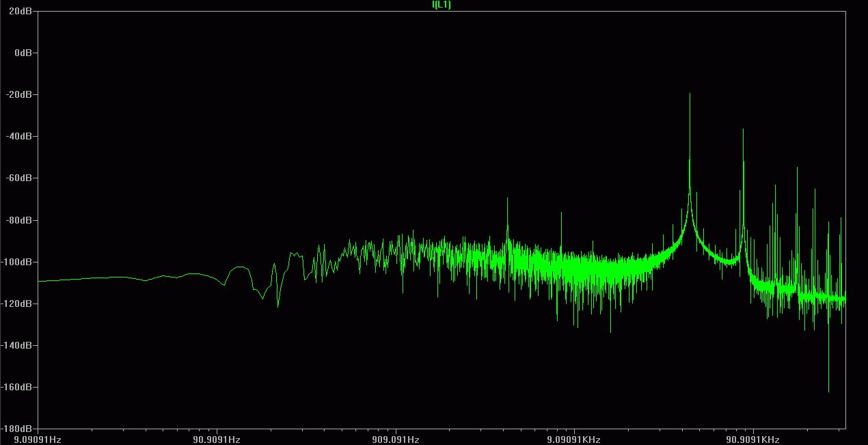This screenshot has width=868, height=445.
Task: Click the -60dB vertical axis label
Action: [21, 178]
